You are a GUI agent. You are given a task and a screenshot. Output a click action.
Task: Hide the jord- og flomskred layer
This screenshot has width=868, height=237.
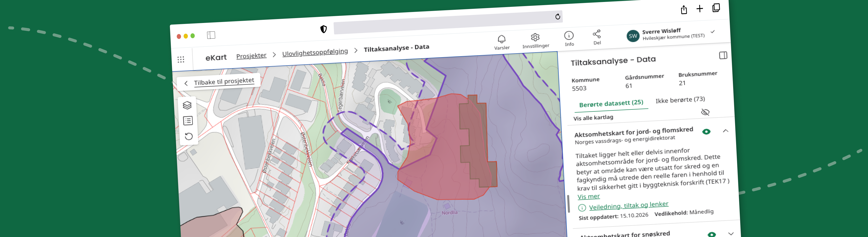pyautogui.click(x=706, y=131)
